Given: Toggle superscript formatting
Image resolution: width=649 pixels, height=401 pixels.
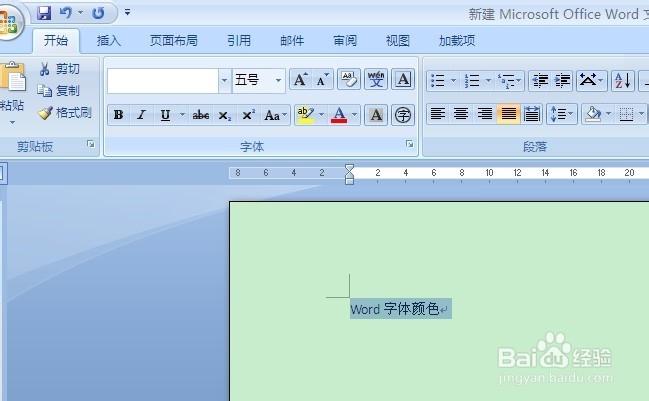Looking at the screenshot, I should tap(248, 115).
